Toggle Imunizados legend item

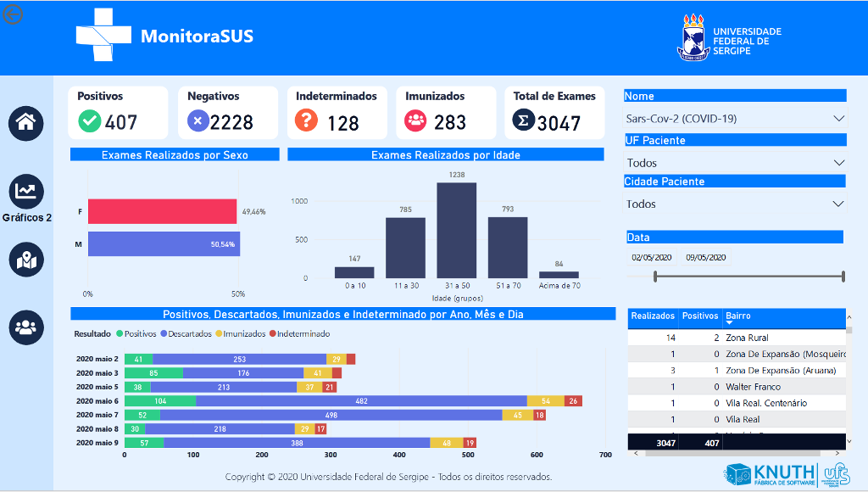[x=240, y=333]
